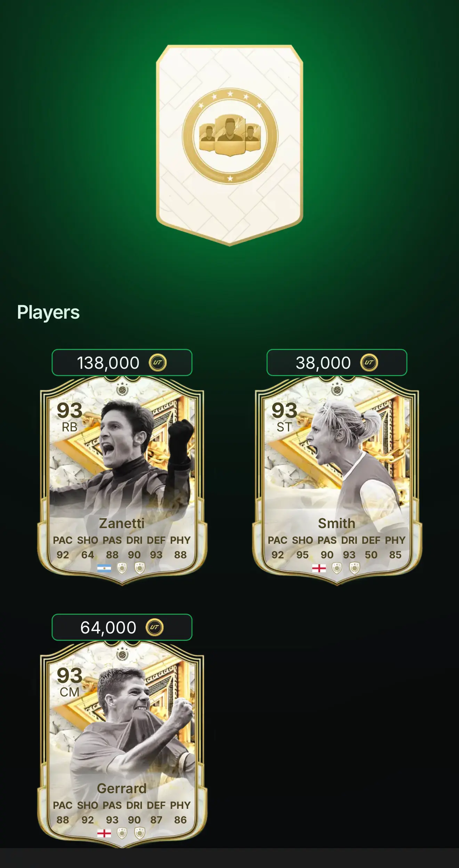Open the Smith 93 ST player card
The width and height of the screenshot is (459, 868).
pos(337,480)
